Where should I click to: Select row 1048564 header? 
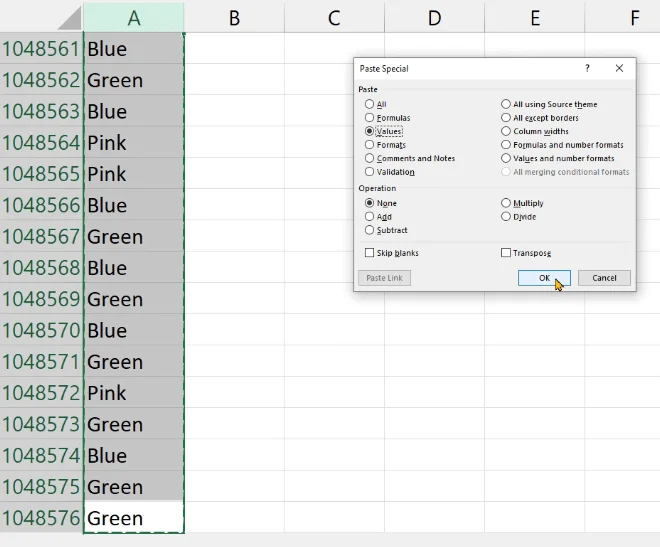pos(41,142)
